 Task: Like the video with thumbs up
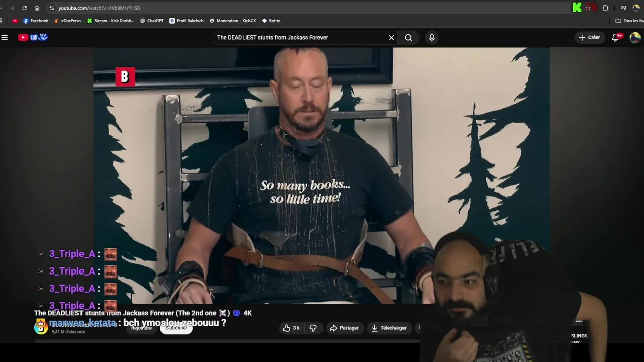(291, 328)
